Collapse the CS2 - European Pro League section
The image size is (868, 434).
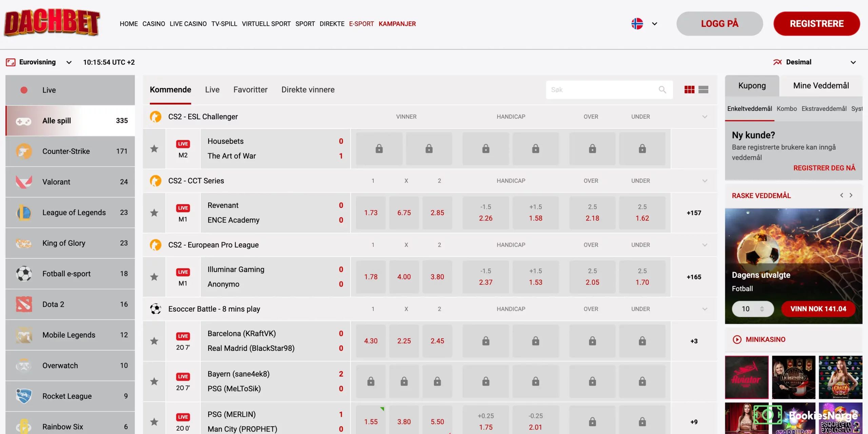[705, 245]
